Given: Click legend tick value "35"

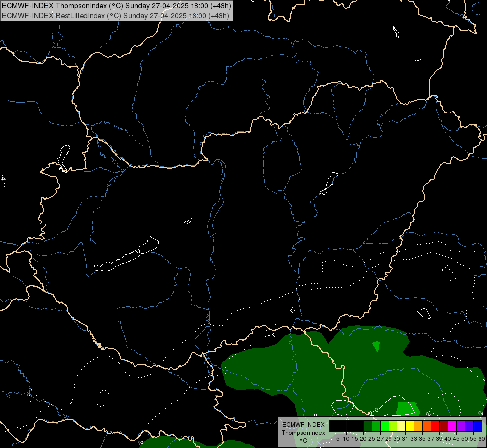Looking at the screenshot, I should pyautogui.click(x=422, y=439).
